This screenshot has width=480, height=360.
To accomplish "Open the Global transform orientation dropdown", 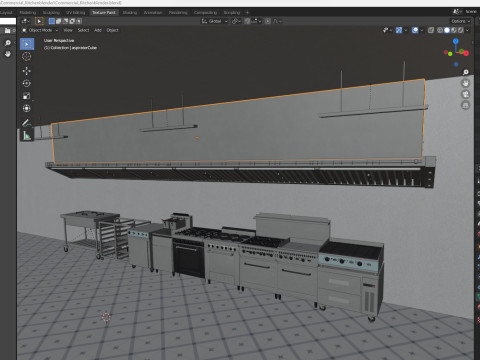I will click(x=215, y=21).
